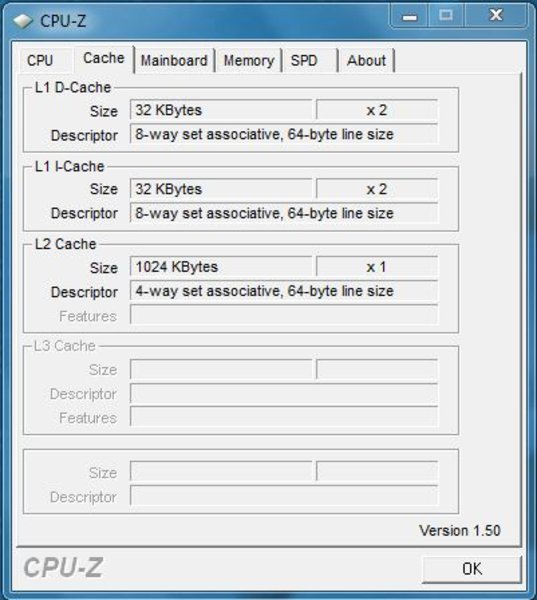Click the L1 I-Cache size field
The image size is (537, 600).
(x=221, y=189)
